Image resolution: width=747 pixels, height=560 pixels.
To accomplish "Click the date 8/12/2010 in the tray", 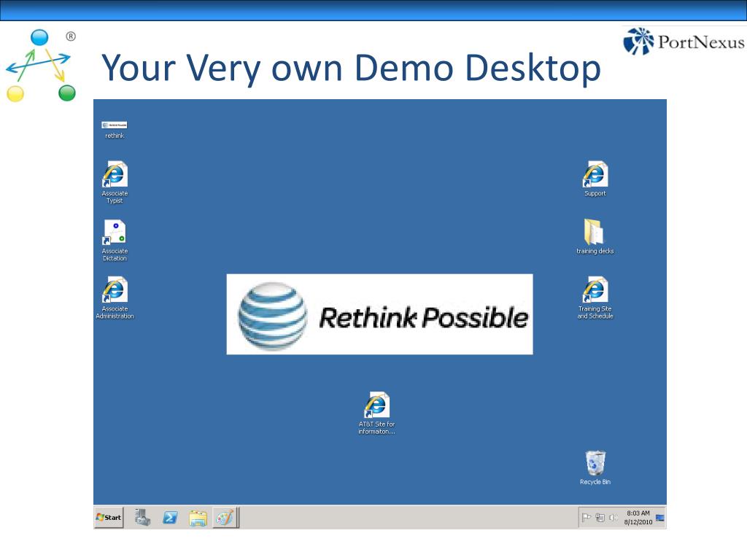I will pyautogui.click(x=638, y=522).
